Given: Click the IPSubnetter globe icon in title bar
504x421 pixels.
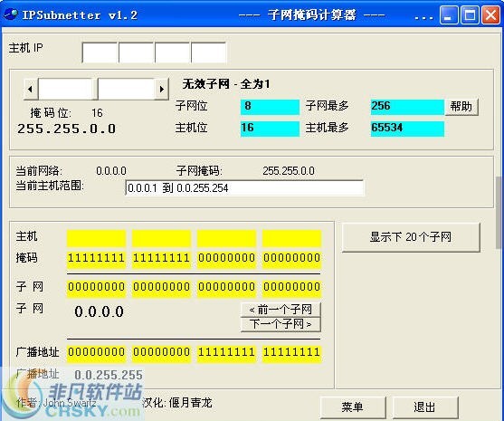Looking at the screenshot, I should pos(11,14).
